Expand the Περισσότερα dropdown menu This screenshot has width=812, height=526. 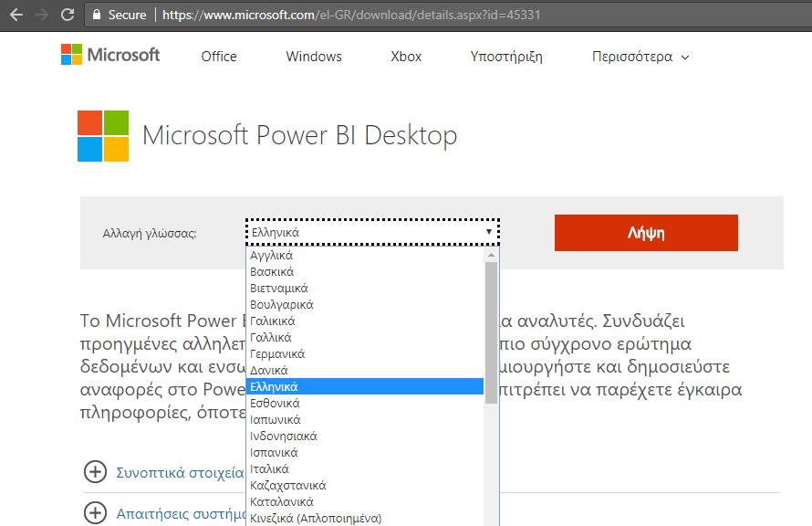[x=640, y=57]
